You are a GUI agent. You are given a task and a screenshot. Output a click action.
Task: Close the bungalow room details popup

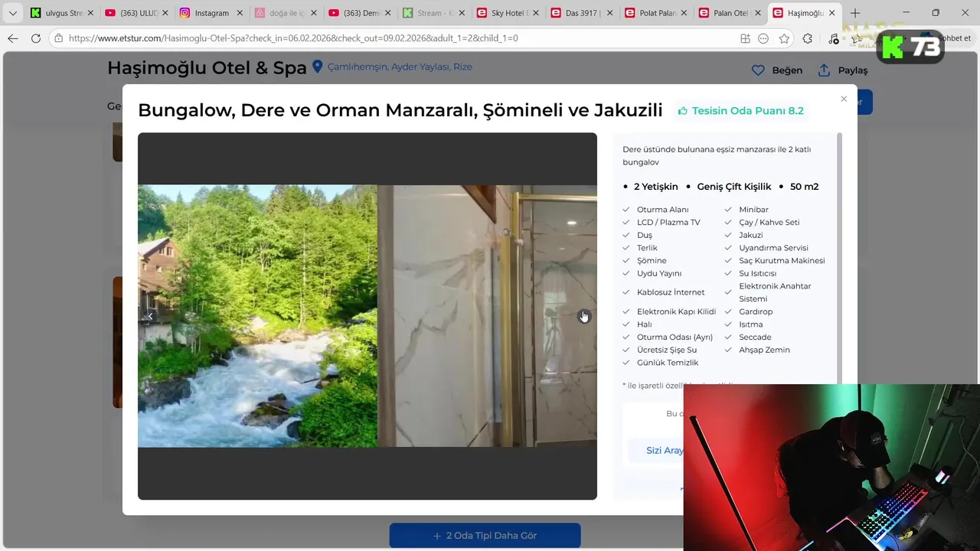pos(844,99)
